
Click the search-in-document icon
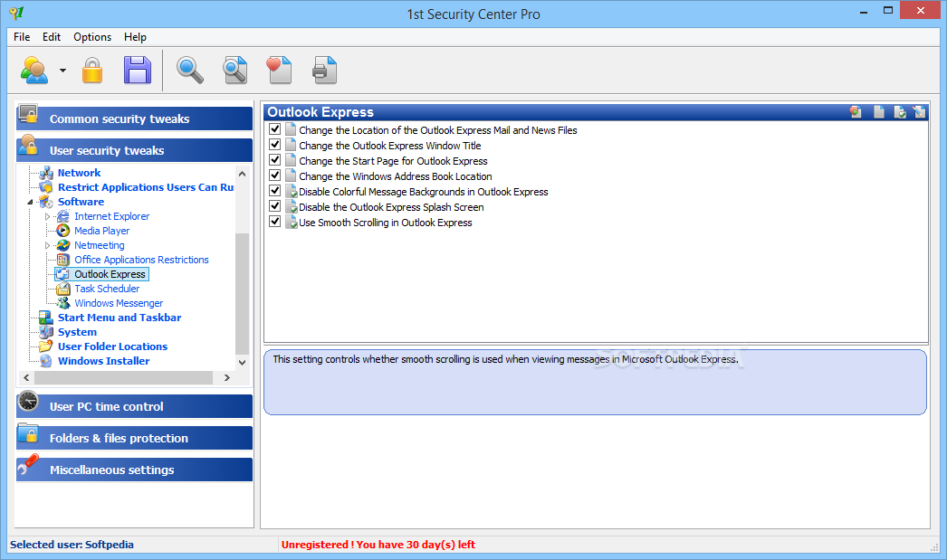234,70
